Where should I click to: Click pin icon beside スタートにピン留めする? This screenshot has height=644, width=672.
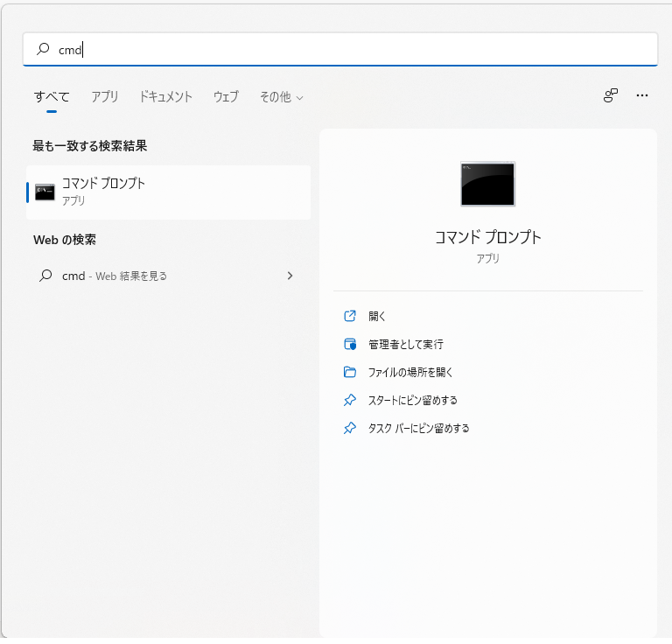[350, 400]
